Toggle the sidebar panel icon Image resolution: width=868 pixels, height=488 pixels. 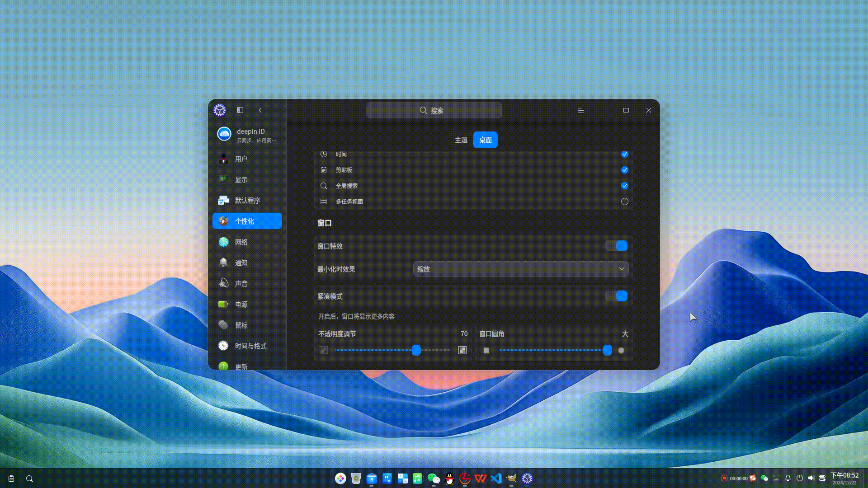[240, 110]
